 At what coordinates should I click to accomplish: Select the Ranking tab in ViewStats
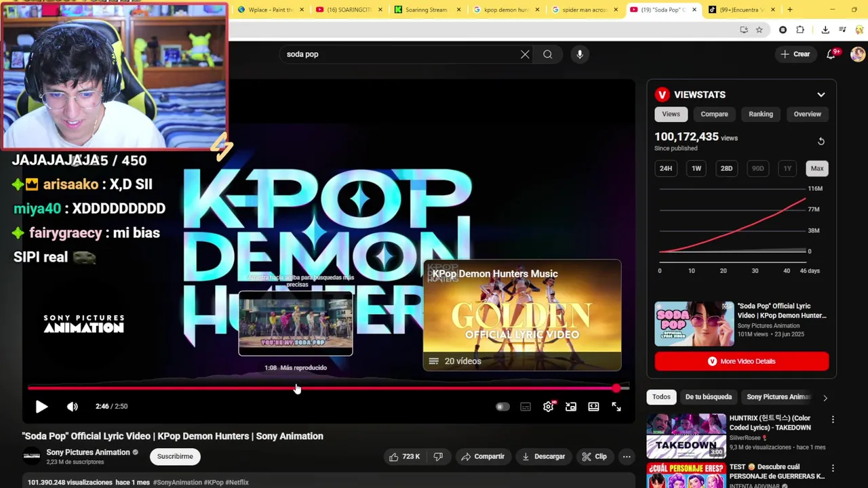point(761,114)
